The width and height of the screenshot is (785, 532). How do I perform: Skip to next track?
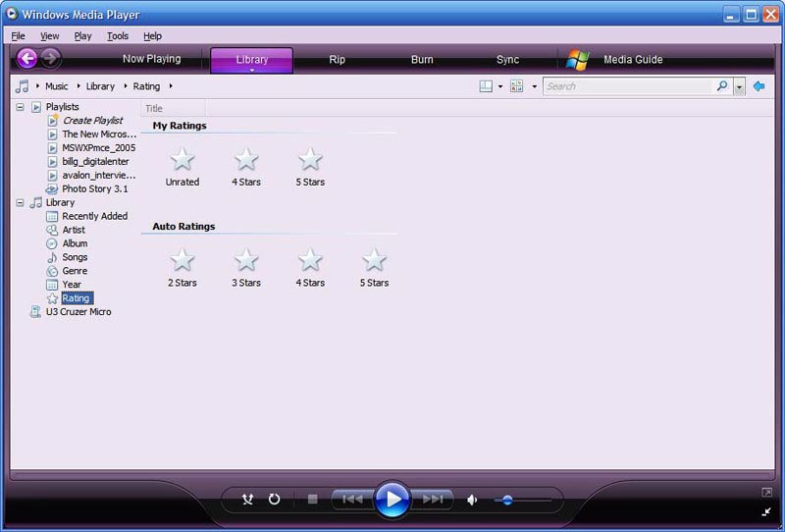coord(433,500)
